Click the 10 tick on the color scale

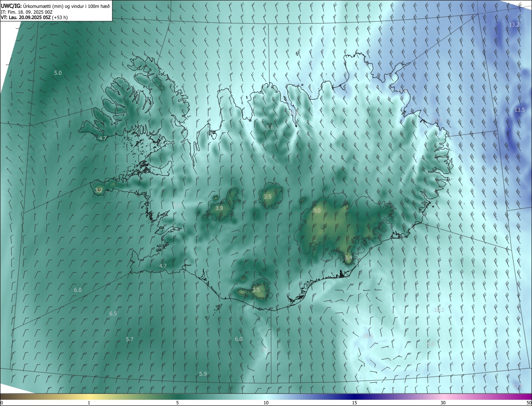click(x=266, y=403)
